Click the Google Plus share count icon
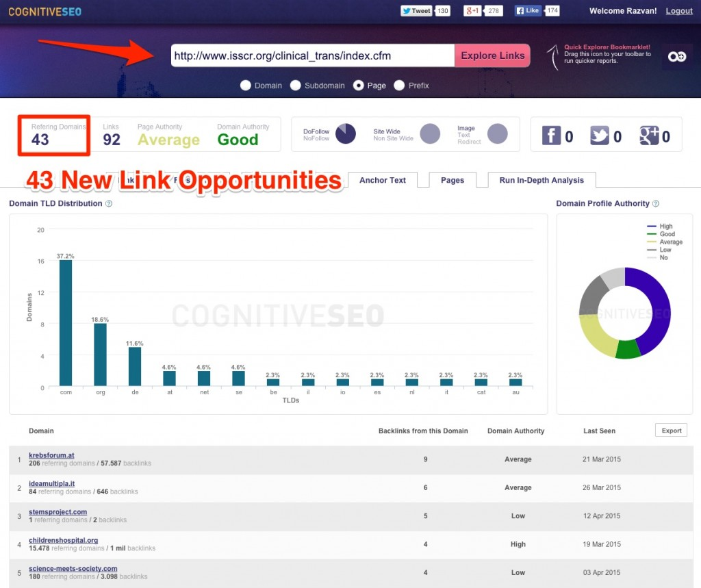 coord(649,136)
